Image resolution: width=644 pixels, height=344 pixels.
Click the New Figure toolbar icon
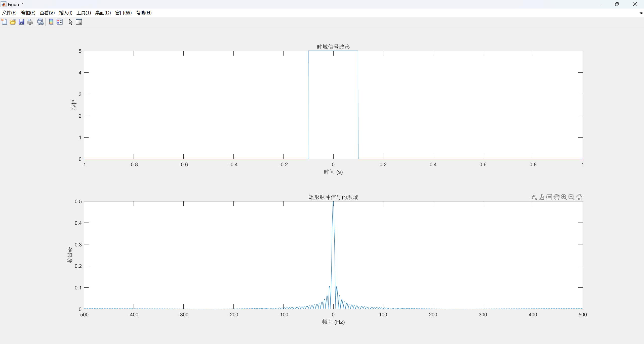point(4,22)
